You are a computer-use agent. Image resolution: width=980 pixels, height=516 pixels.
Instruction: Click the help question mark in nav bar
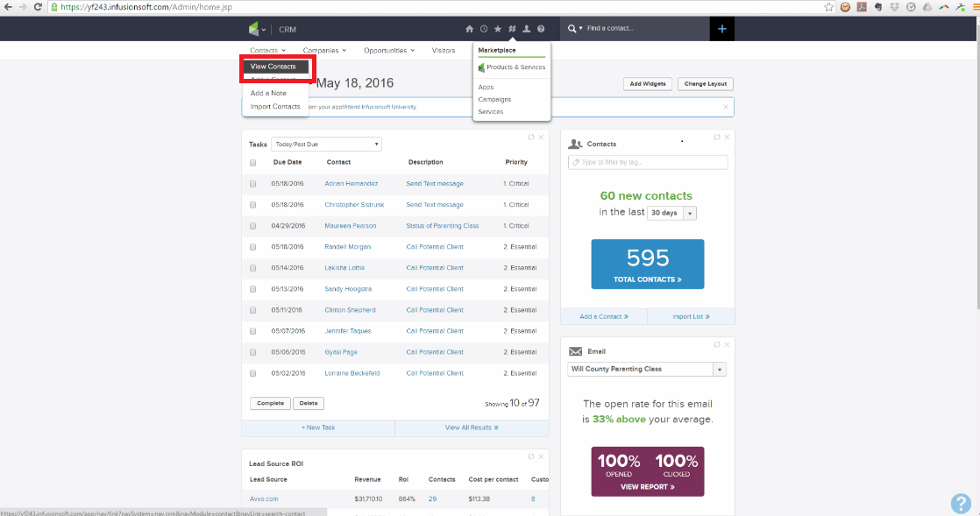541,29
